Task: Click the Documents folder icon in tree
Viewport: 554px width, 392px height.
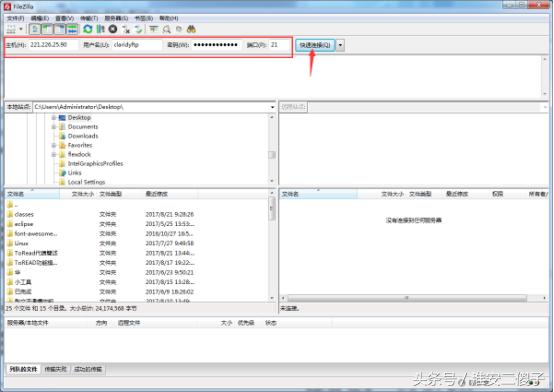Action: [62, 127]
